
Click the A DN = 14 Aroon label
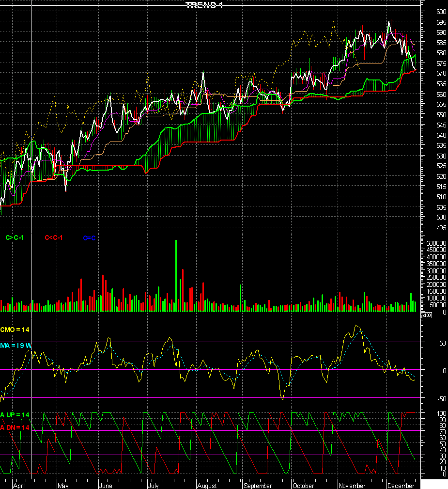coord(15,427)
